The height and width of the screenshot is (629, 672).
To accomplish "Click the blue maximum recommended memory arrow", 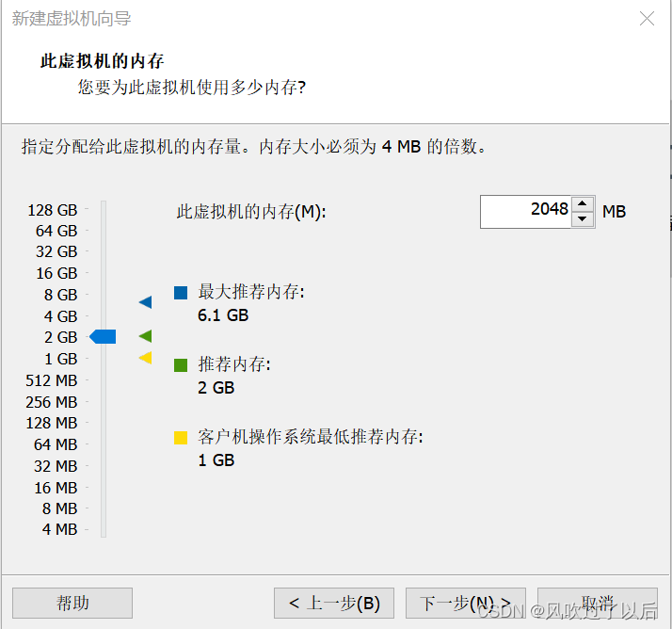I will point(145,302).
